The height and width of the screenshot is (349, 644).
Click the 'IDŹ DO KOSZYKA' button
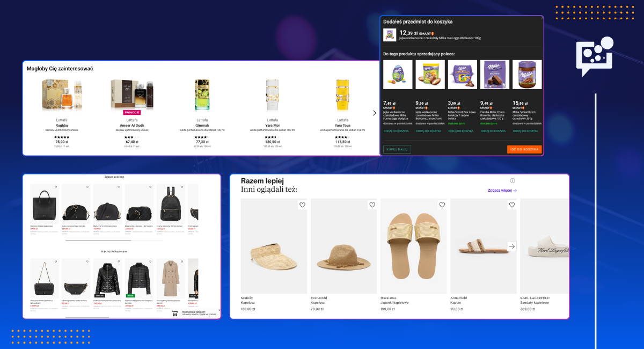524,149
